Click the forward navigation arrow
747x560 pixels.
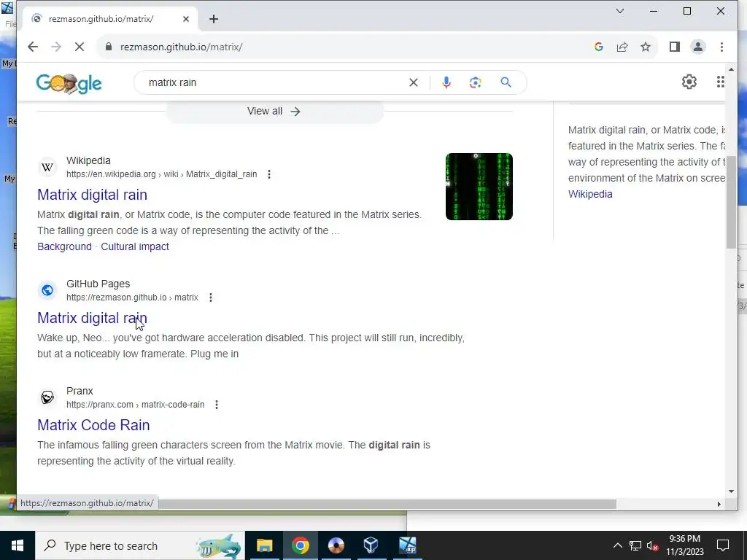pos(55,47)
